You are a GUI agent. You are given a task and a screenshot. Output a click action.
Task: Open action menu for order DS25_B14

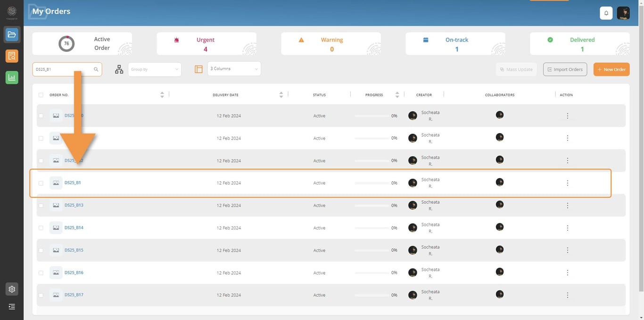click(x=568, y=228)
